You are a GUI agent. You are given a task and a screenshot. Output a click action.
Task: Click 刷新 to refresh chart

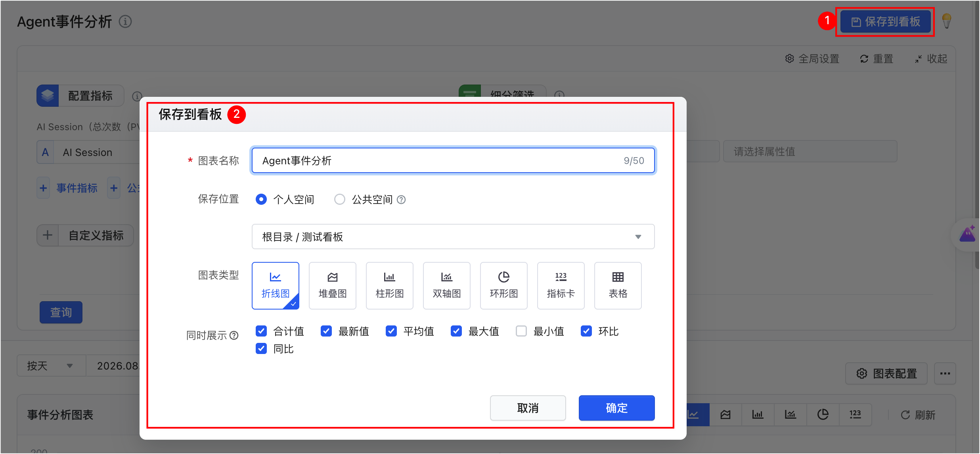coord(918,415)
